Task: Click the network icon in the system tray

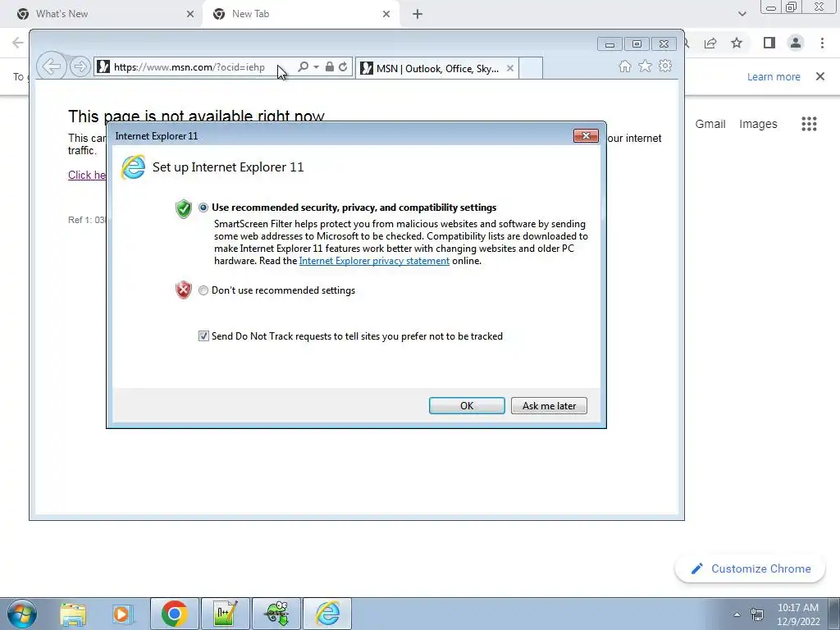Action: point(756,614)
